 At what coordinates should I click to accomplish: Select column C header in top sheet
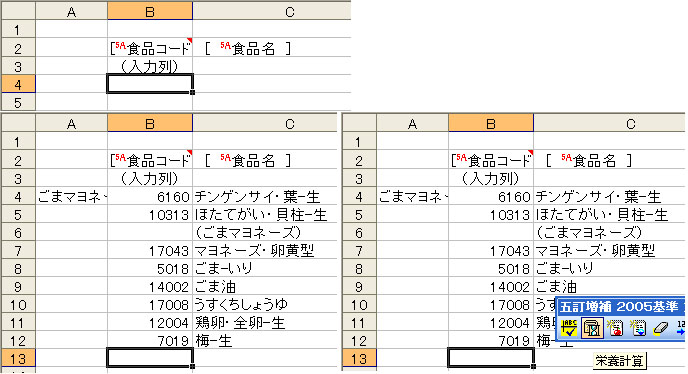(x=272, y=11)
